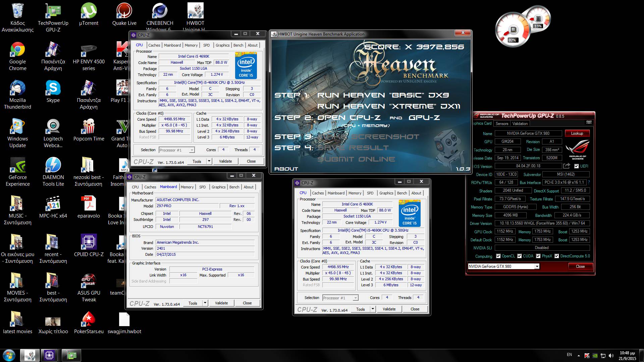
Task: Click Close button in GPU-Z
Action: [580, 266]
